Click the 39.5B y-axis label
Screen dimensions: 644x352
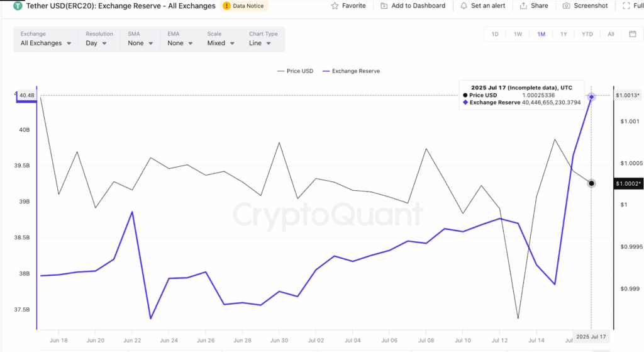[22, 166]
